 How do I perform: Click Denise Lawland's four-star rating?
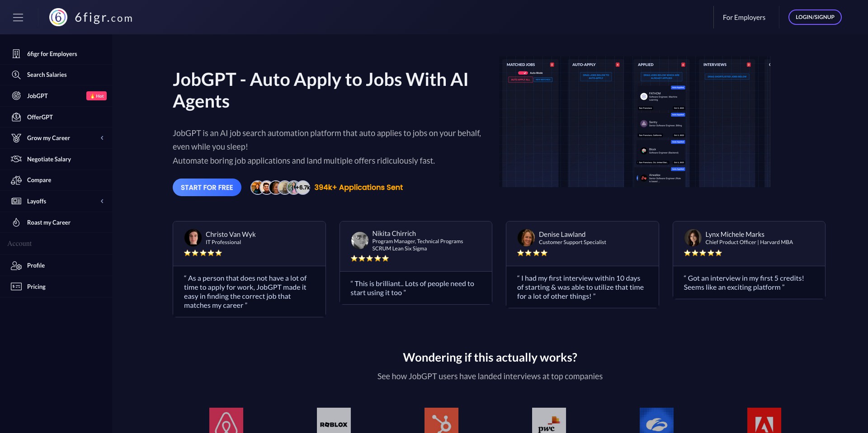pos(532,253)
